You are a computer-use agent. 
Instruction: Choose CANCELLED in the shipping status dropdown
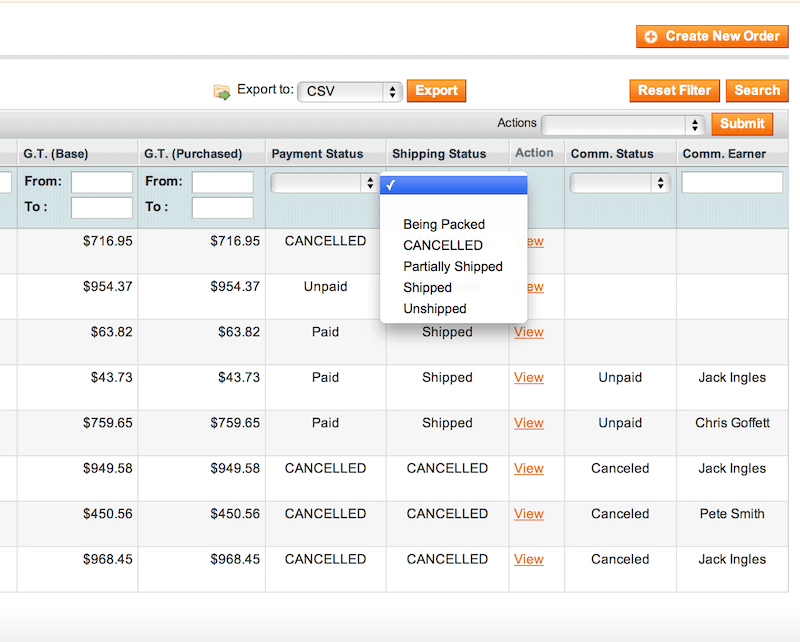pos(443,245)
